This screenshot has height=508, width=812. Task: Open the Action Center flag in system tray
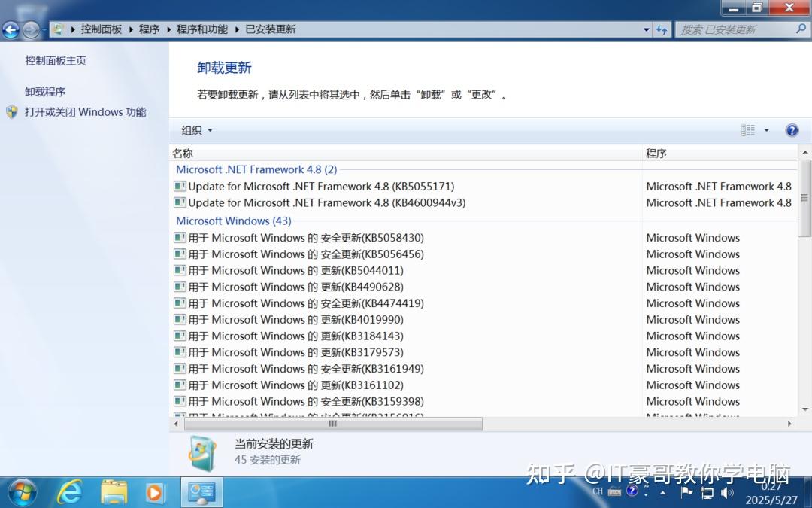pos(685,492)
